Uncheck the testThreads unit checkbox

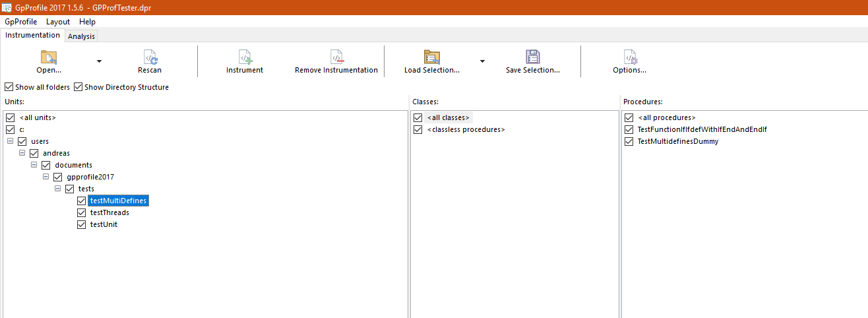(x=81, y=212)
